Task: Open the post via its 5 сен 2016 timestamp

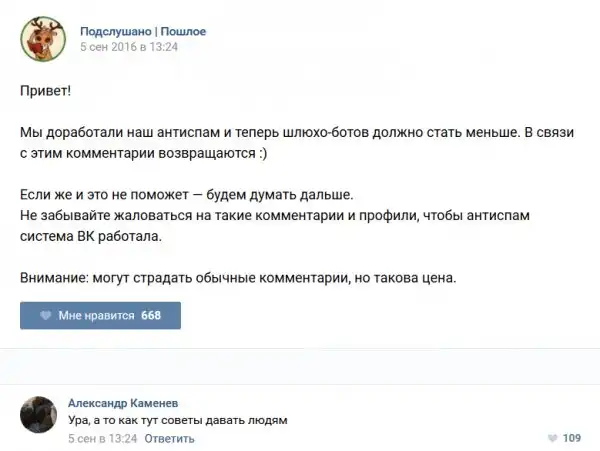Action: (129, 46)
